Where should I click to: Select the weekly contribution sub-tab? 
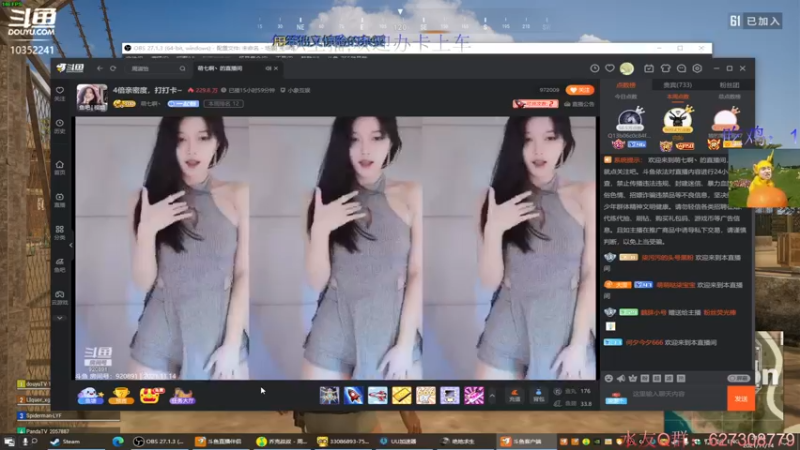(678, 96)
